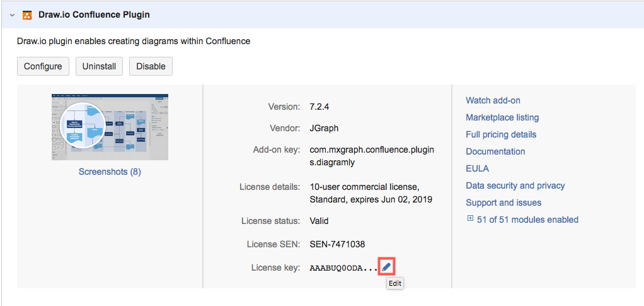644x306 pixels.
Task: View Full pricing details
Action: [x=501, y=134]
